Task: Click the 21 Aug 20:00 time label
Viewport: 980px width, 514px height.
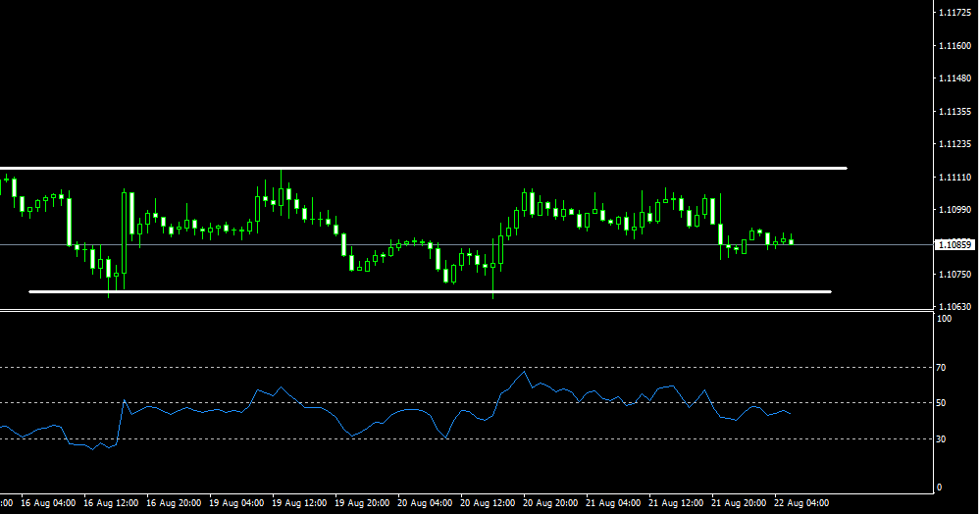Action: (739, 503)
